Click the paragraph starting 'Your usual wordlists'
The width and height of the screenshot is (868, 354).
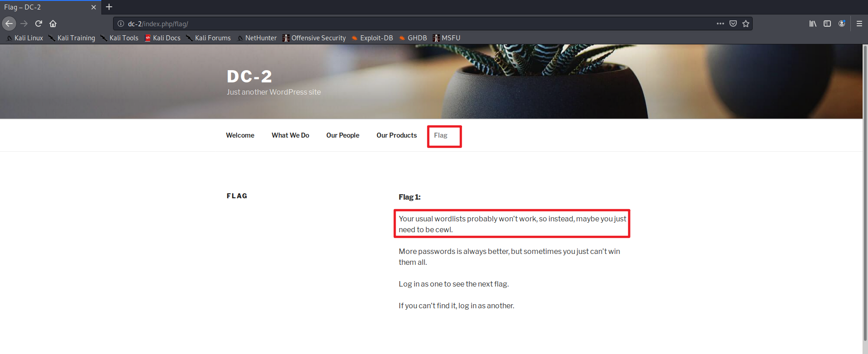tap(512, 224)
